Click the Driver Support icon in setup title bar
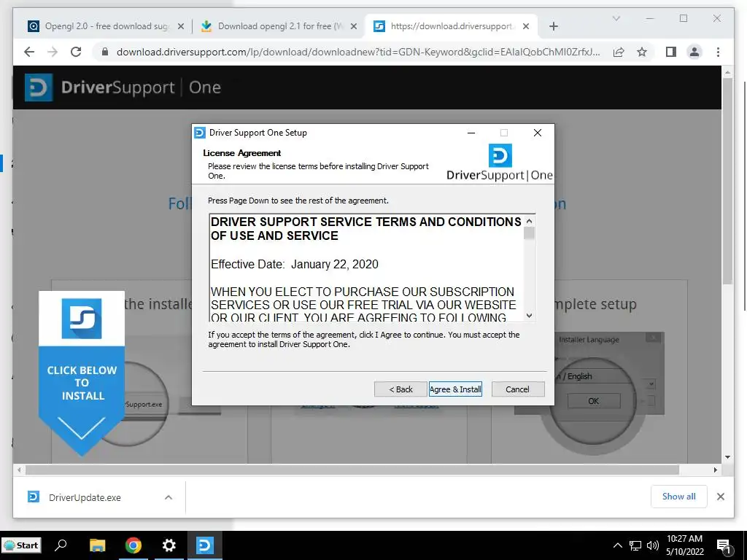Image resolution: width=747 pixels, height=560 pixels. [200, 133]
